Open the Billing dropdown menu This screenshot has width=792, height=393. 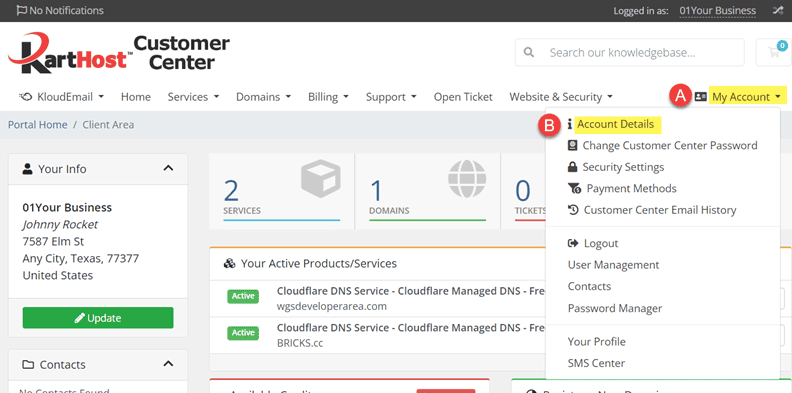pyautogui.click(x=328, y=96)
